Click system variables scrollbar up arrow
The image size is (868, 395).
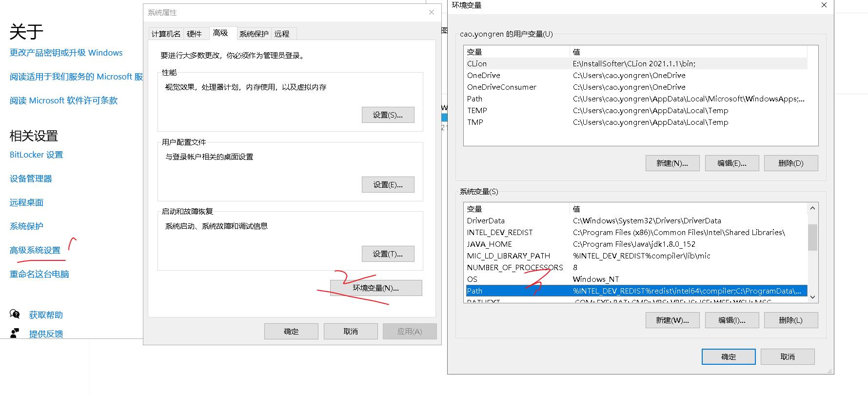(x=812, y=208)
